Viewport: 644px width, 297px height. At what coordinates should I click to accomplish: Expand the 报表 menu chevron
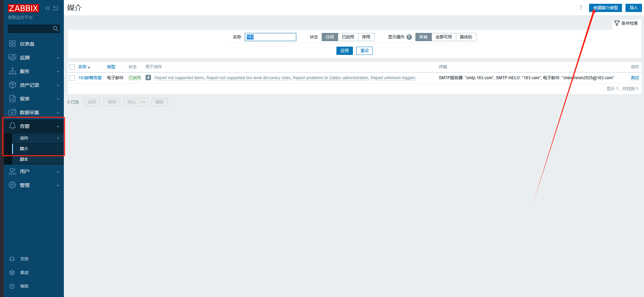point(58,99)
